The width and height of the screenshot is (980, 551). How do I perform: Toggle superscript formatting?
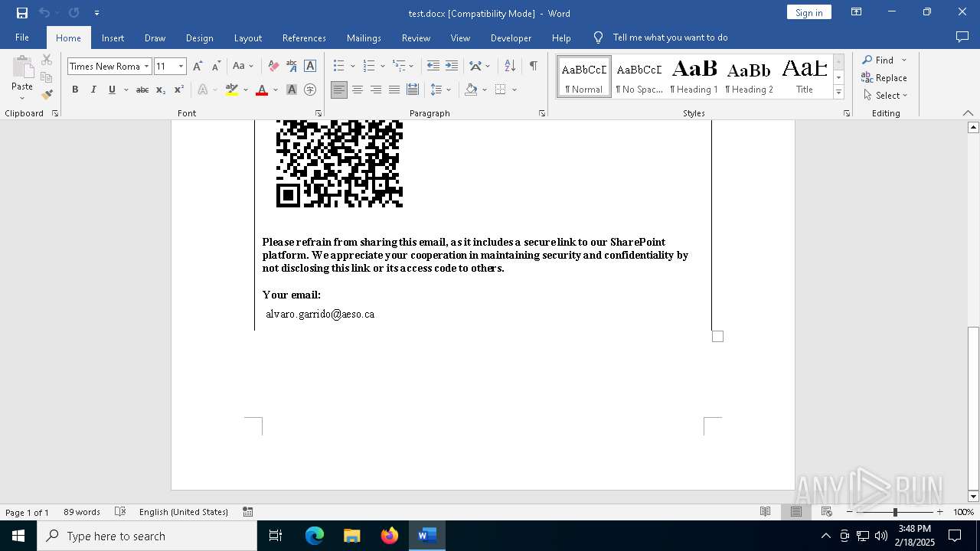[179, 90]
